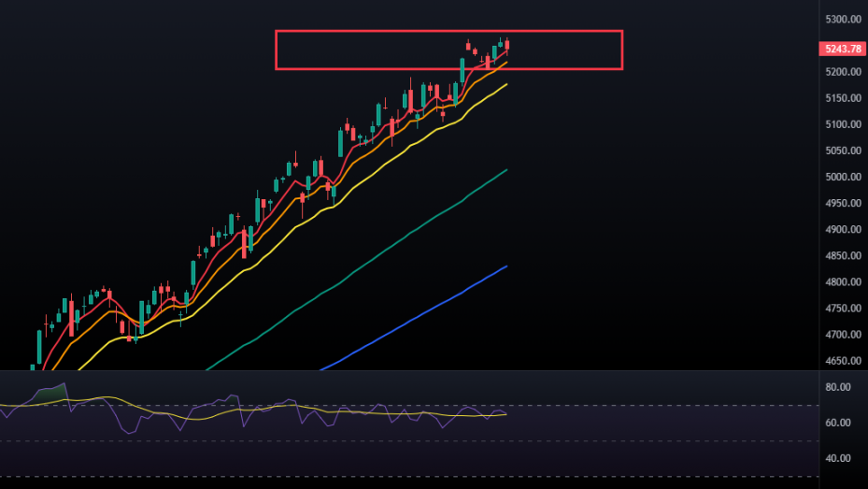Click the 5100.00 price axis label
Image resolution: width=868 pixels, height=489 pixels.
point(843,124)
